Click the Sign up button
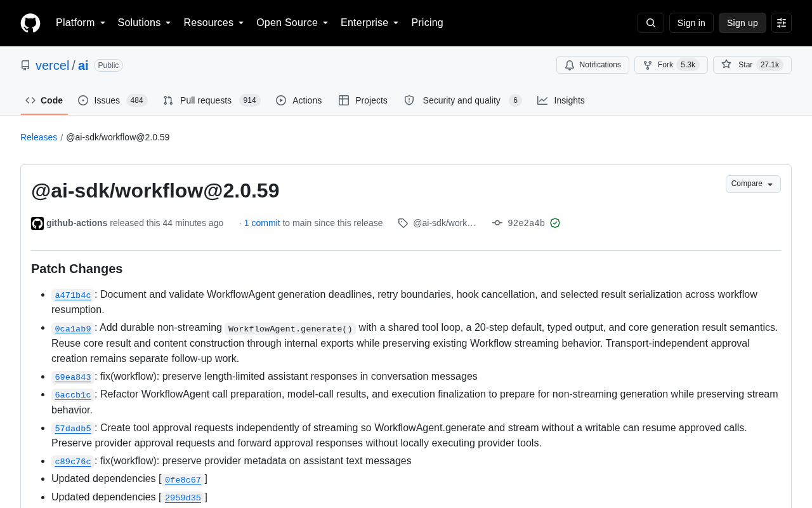Viewport: 812px width, 508px height. (742, 23)
